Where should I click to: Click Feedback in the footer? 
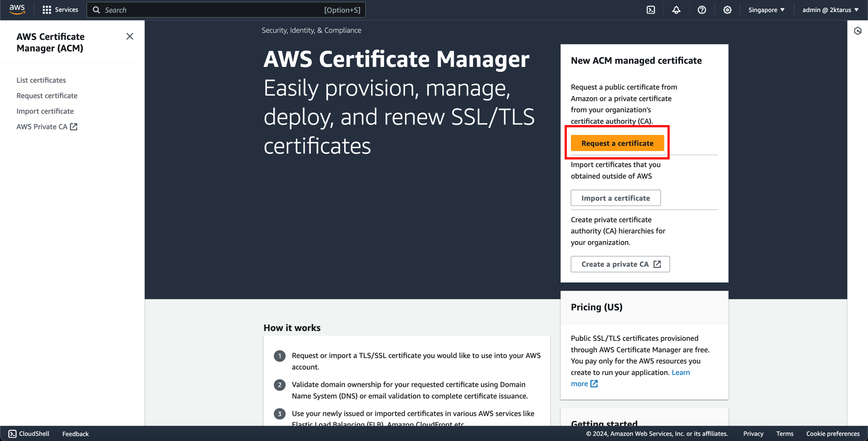[x=76, y=434]
